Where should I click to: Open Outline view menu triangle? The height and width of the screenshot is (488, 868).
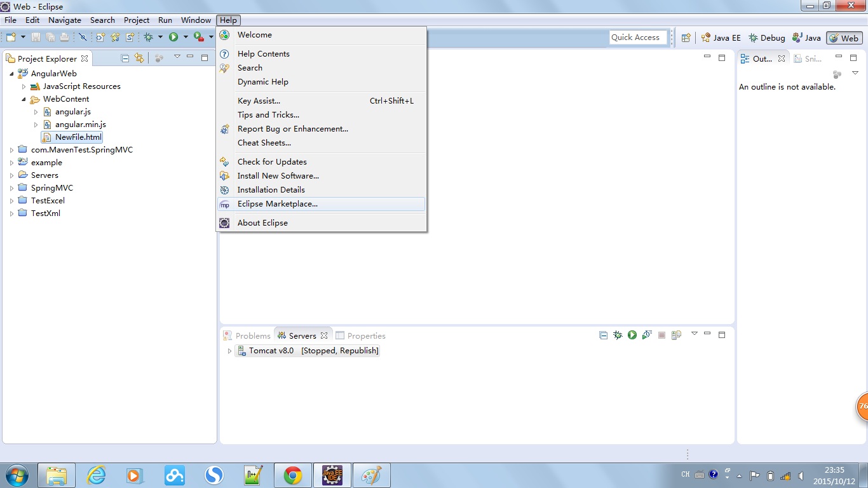click(855, 73)
